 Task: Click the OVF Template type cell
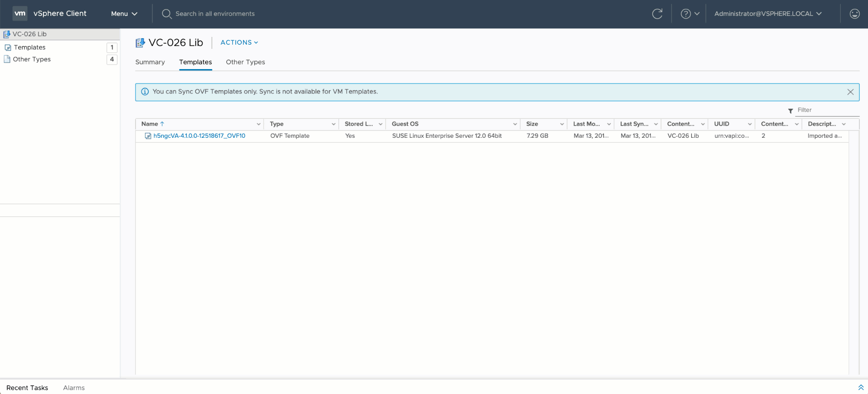point(290,136)
